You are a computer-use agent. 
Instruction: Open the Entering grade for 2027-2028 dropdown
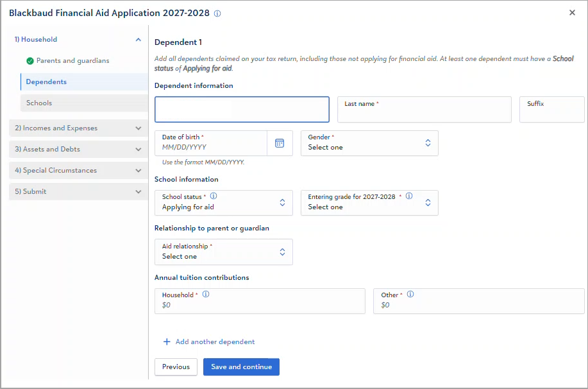coord(369,203)
